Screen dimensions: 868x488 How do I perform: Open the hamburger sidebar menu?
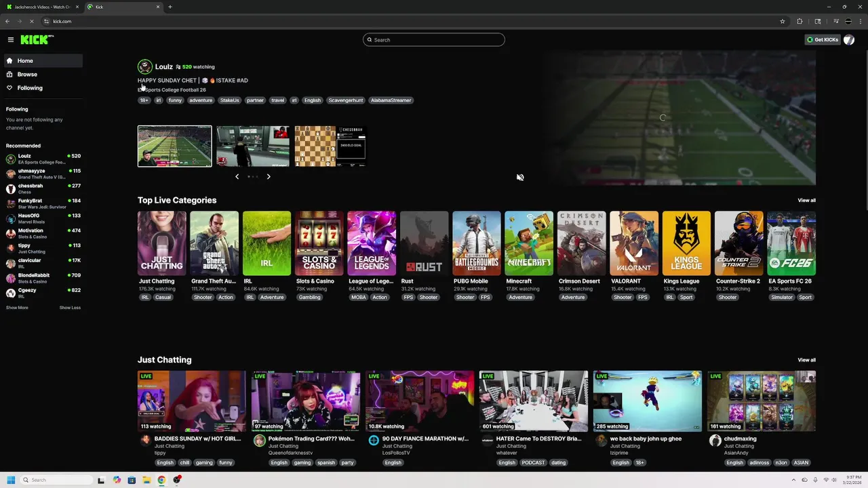(x=10, y=40)
